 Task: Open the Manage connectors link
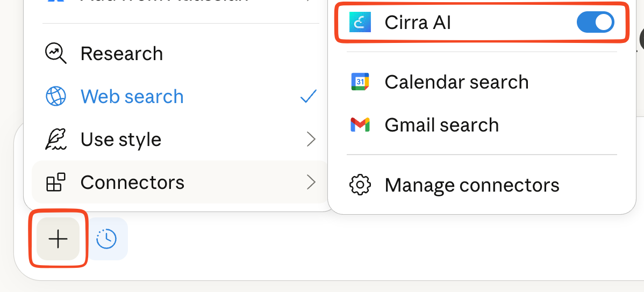[471, 185]
